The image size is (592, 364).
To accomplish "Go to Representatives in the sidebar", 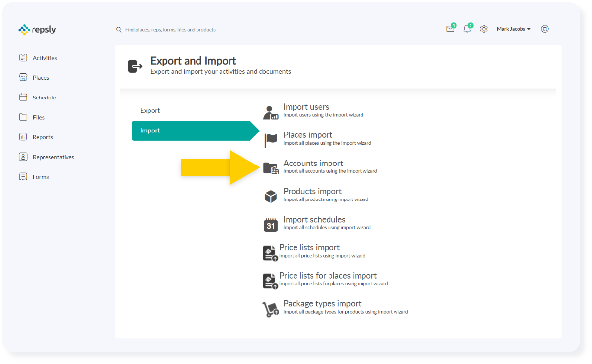I will click(x=54, y=157).
